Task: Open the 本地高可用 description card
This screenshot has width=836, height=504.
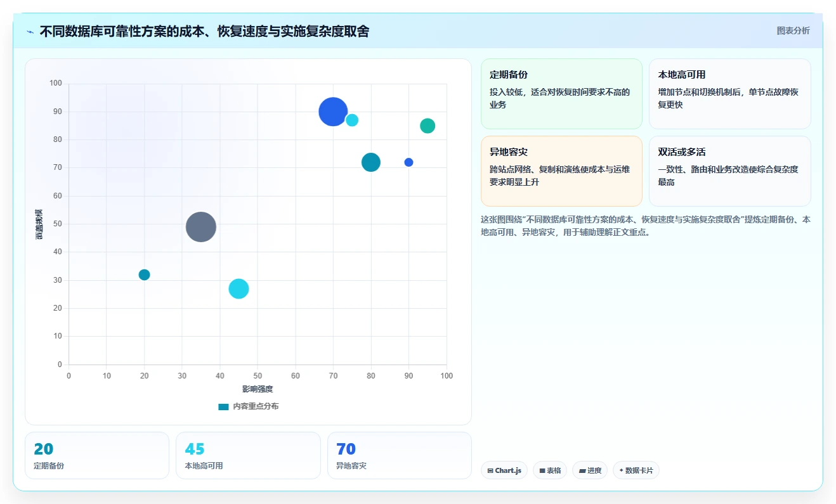Action: coord(729,94)
